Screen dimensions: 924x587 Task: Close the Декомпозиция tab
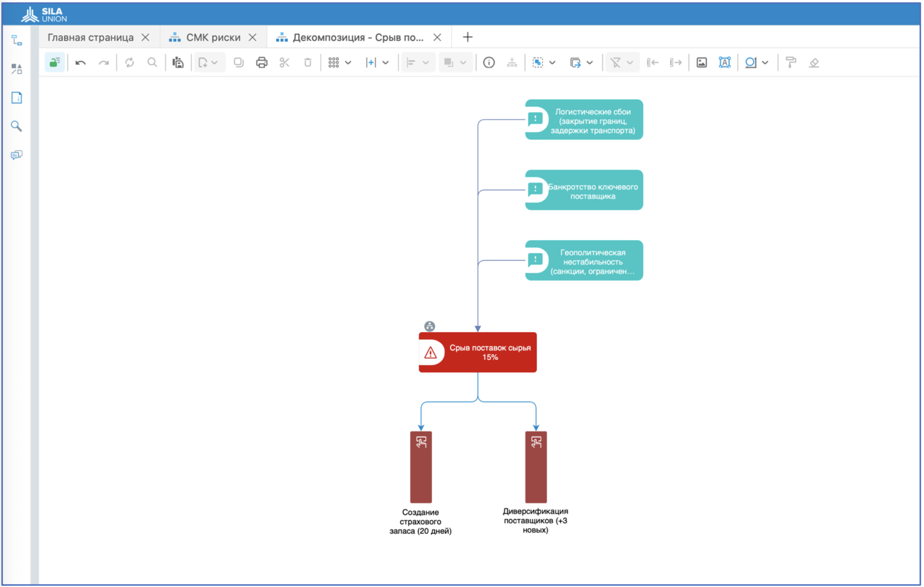[437, 38]
